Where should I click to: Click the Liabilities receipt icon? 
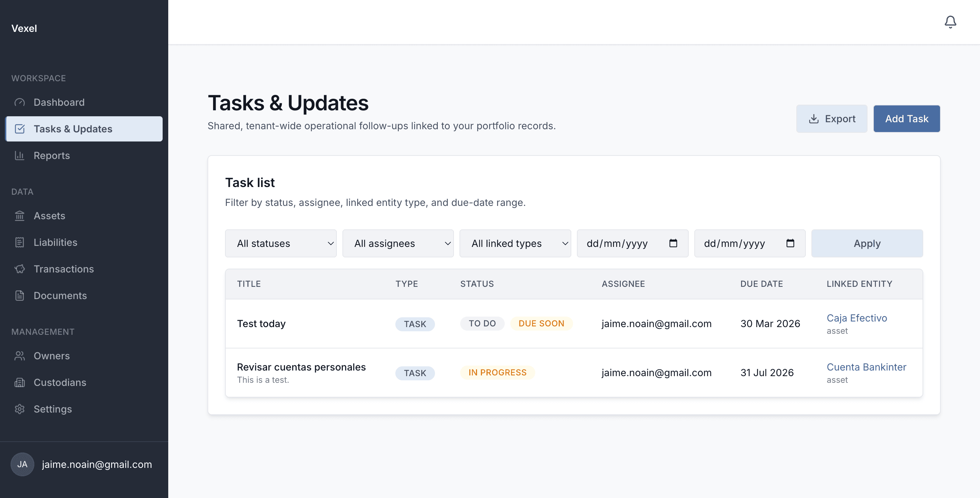coord(20,242)
